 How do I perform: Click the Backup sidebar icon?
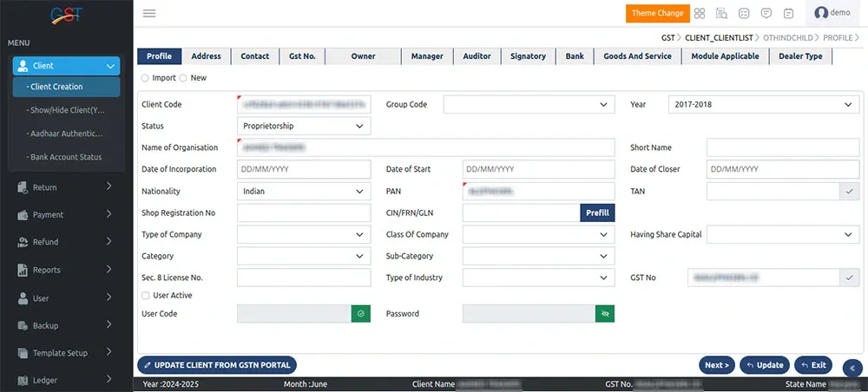pos(23,325)
